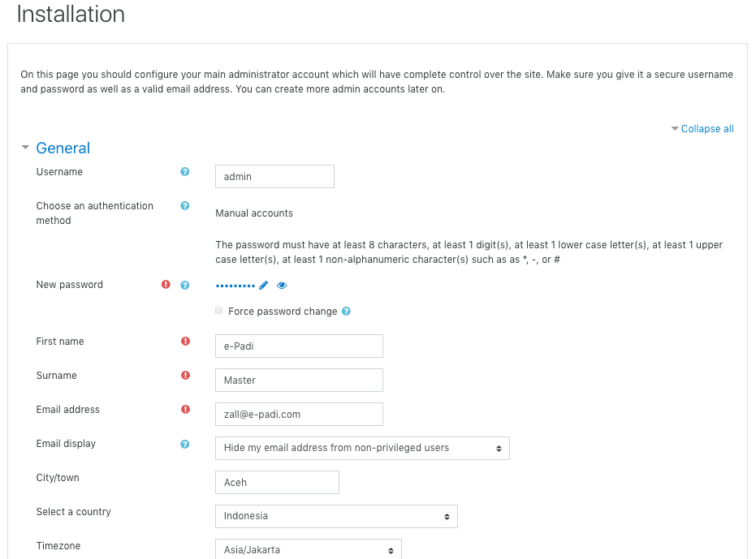
Task: Click the First name field with e-Padi
Action: point(299,346)
